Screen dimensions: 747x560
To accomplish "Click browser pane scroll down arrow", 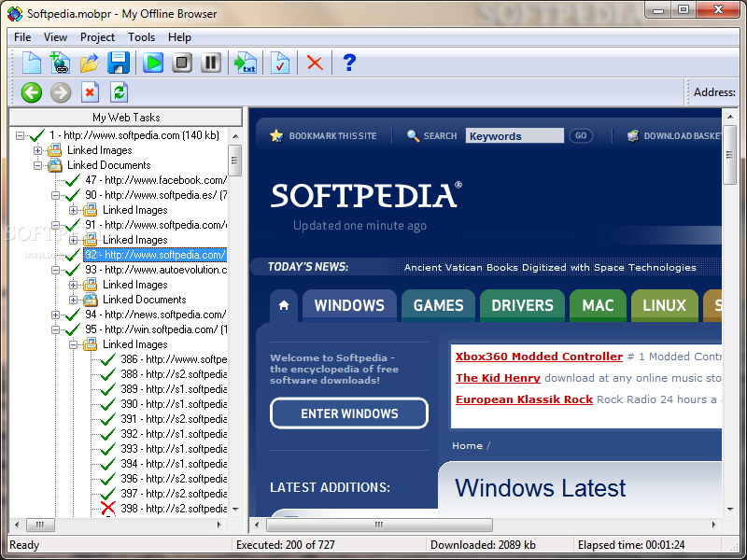I will (730, 509).
